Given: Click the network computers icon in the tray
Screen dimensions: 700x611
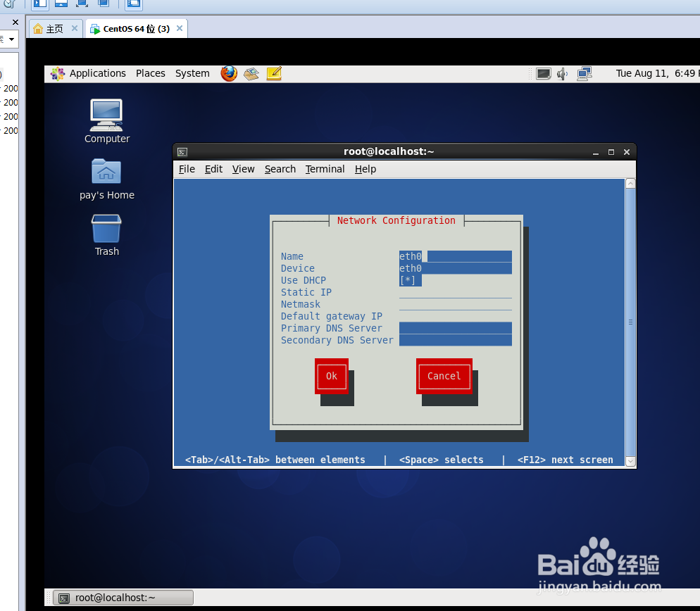Looking at the screenshot, I should click(x=584, y=73).
